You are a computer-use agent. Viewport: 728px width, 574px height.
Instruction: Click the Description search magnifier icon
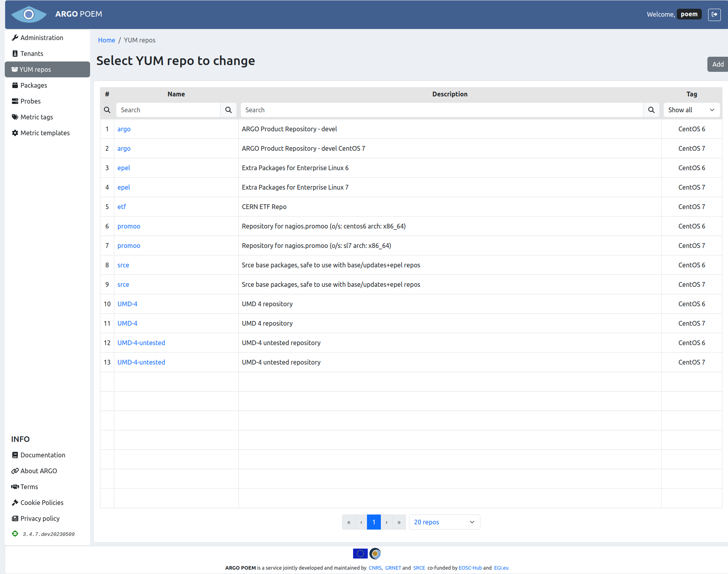pos(651,110)
